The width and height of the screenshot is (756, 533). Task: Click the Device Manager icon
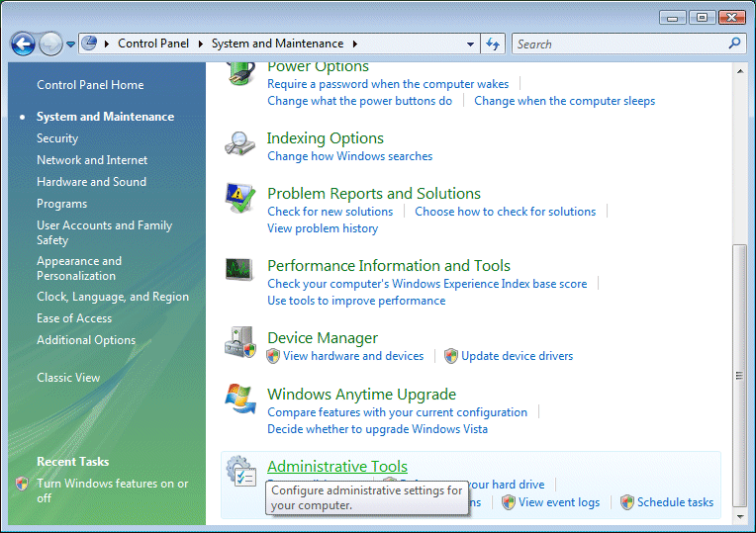coord(240,342)
